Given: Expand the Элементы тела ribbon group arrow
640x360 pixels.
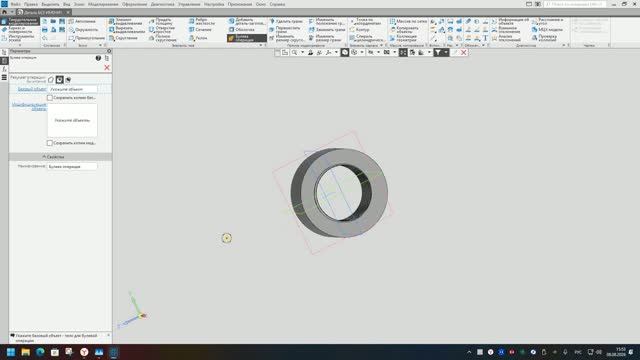Looking at the screenshot, I should pos(261,45).
